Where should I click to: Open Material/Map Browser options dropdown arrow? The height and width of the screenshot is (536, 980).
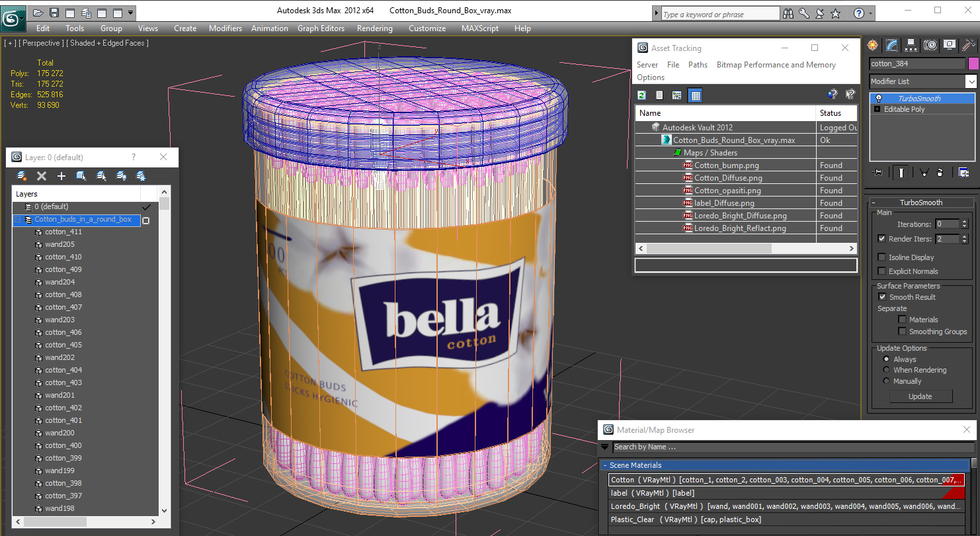point(605,447)
